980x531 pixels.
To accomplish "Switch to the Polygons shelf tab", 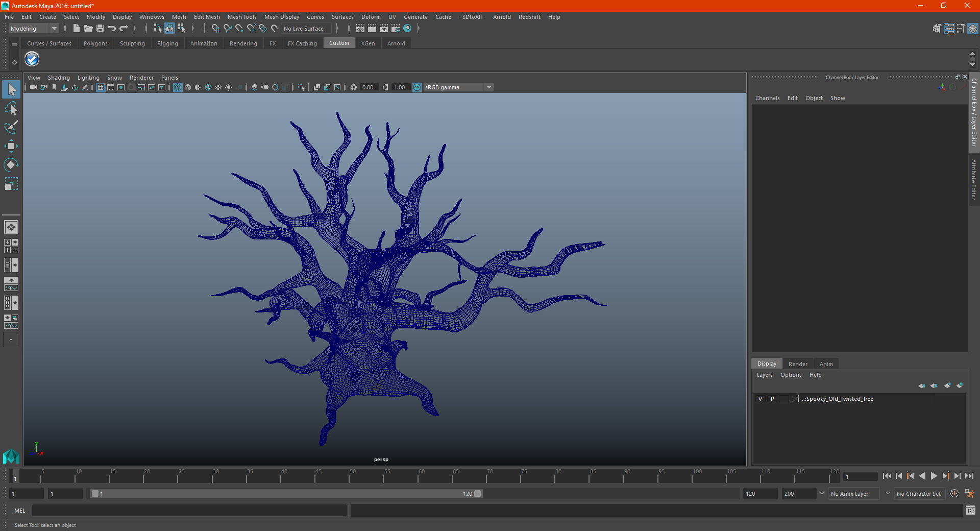I will (x=95, y=43).
